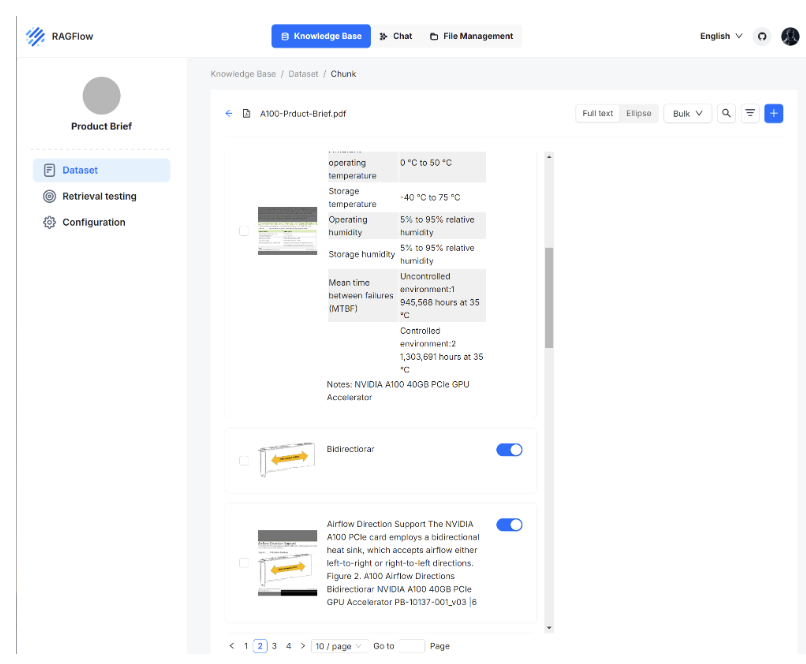Image resolution: width=806 pixels, height=664 pixels.
Task: Click the 'Storage humidity' table cell
Action: 362,254
